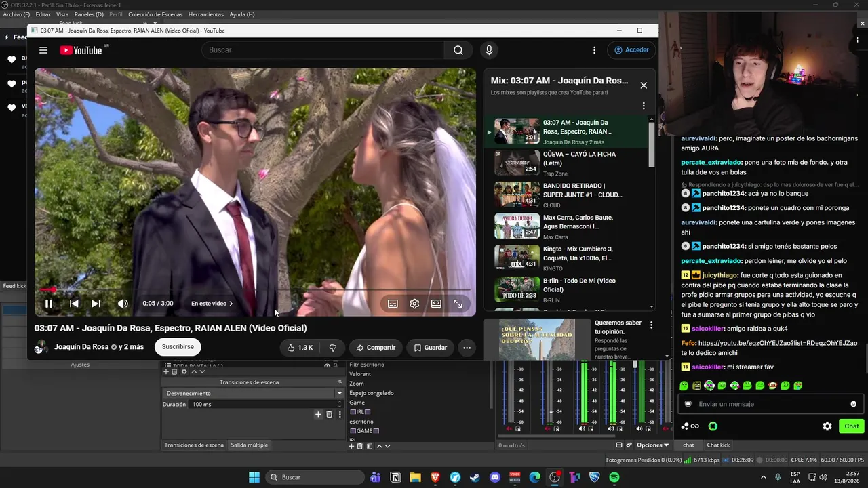
Task: Open options for the survey card
Action: [x=651, y=325]
